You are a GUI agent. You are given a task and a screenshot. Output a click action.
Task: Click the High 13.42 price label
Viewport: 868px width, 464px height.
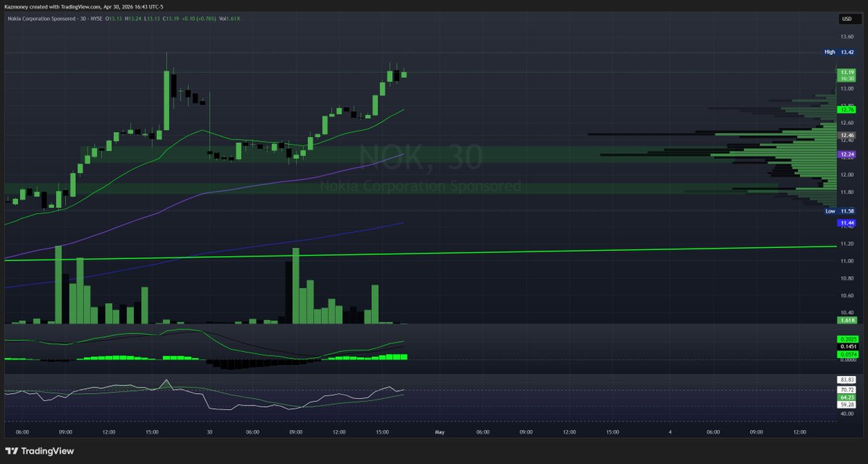(841, 52)
